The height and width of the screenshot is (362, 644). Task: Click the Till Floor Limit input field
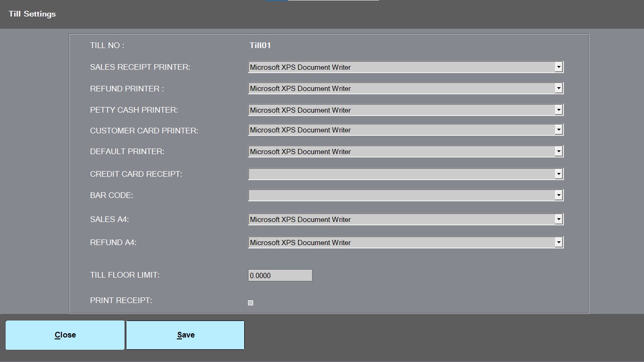280,275
